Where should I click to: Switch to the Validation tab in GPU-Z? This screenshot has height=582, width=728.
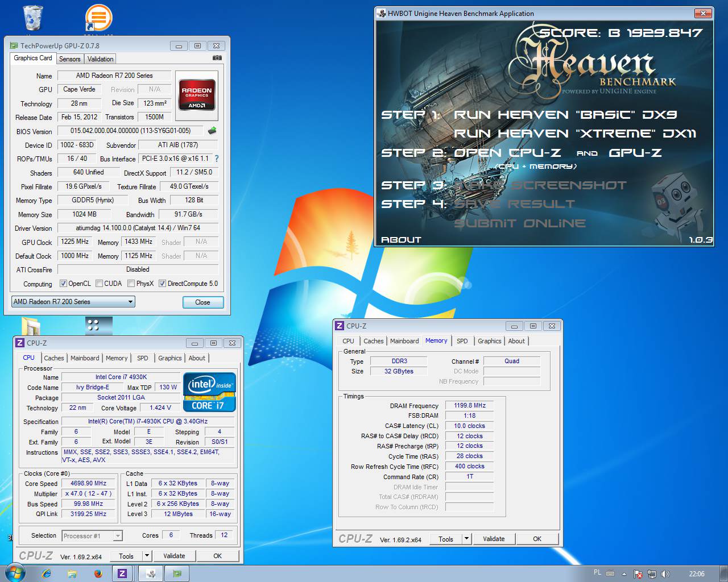tap(101, 59)
